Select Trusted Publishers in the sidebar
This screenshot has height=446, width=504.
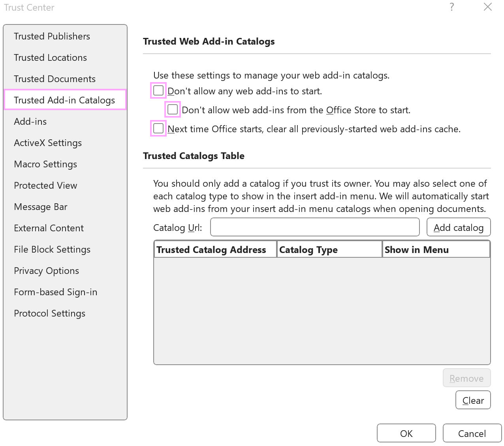pos(52,36)
